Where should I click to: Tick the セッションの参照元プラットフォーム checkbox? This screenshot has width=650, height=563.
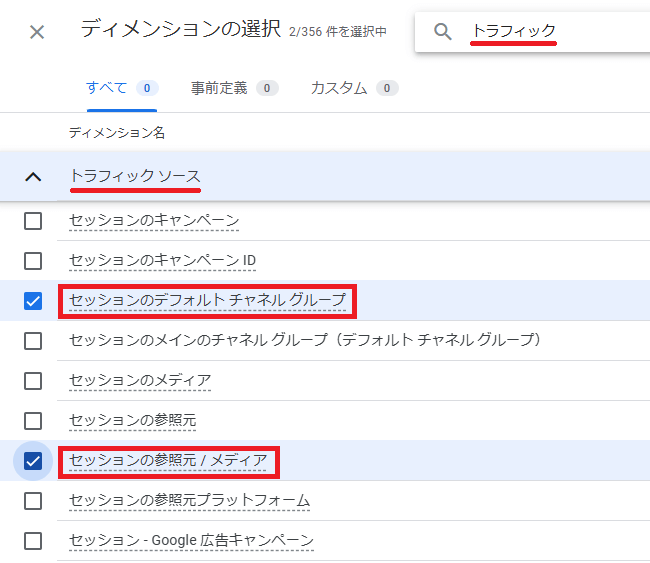click(33, 500)
